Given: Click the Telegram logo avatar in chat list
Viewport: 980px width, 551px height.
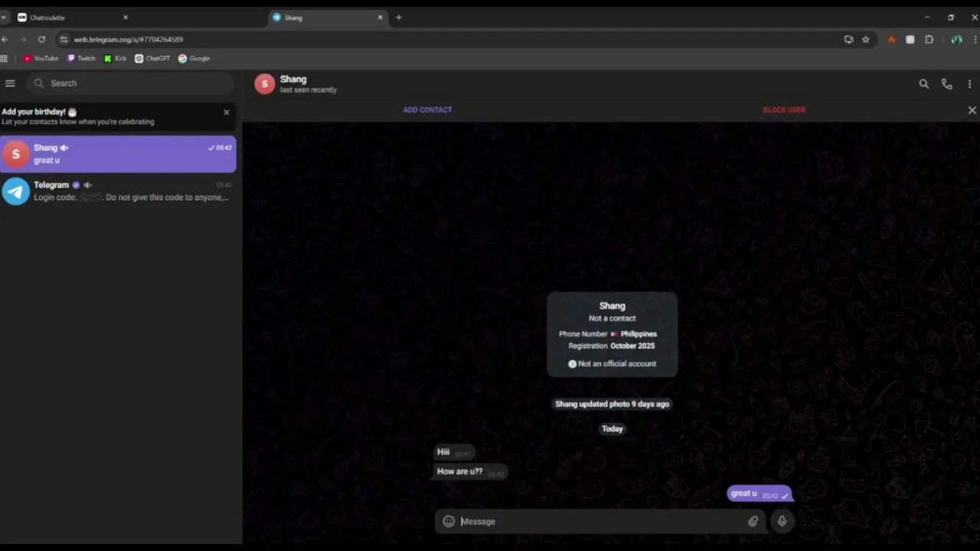Looking at the screenshot, I should pyautogui.click(x=16, y=191).
